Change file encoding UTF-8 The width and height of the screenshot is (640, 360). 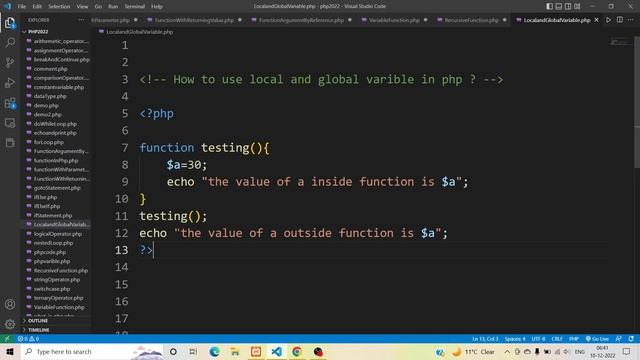[x=538, y=339]
